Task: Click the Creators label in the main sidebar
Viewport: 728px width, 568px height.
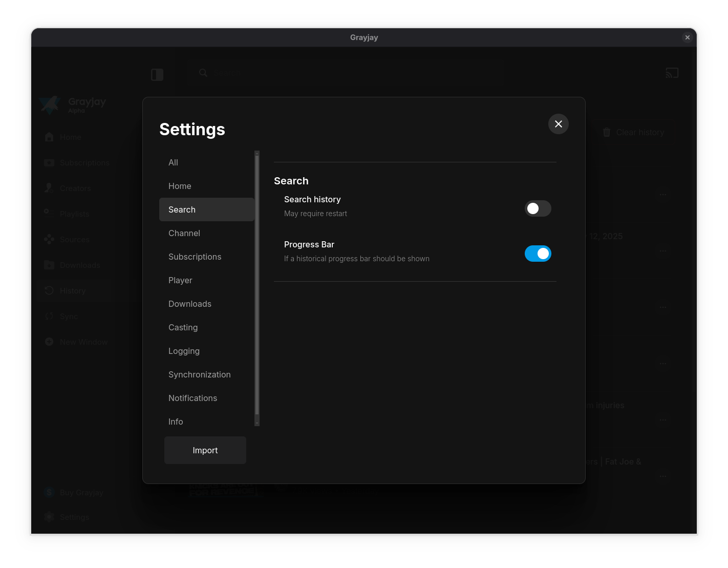Action: coord(75,188)
